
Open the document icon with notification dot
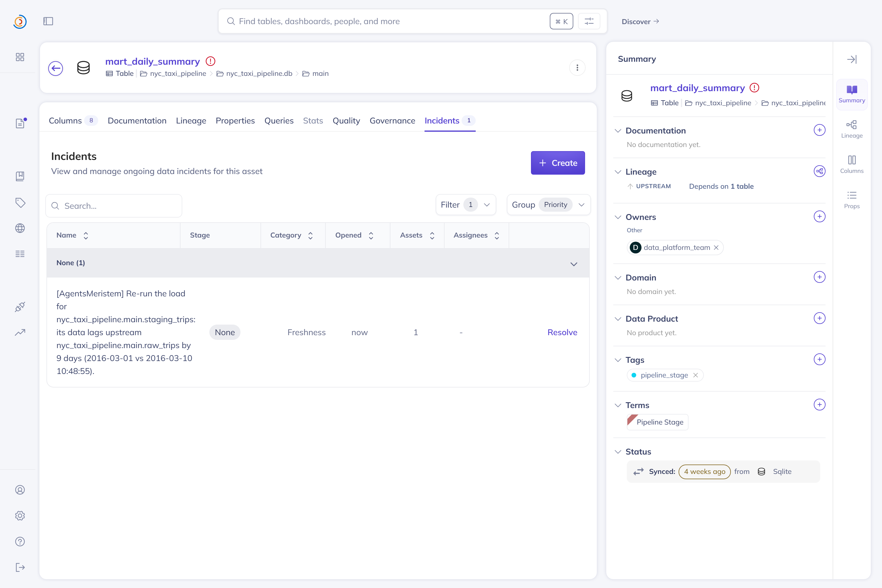click(x=21, y=123)
